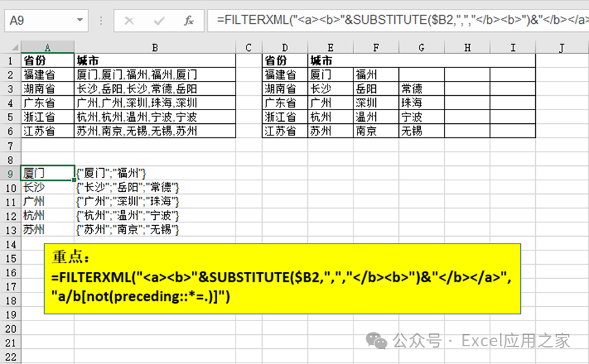The height and width of the screenshot is (364, 589).
Task: Click cell A12 杭州
Action: click(x=48, y=216)
